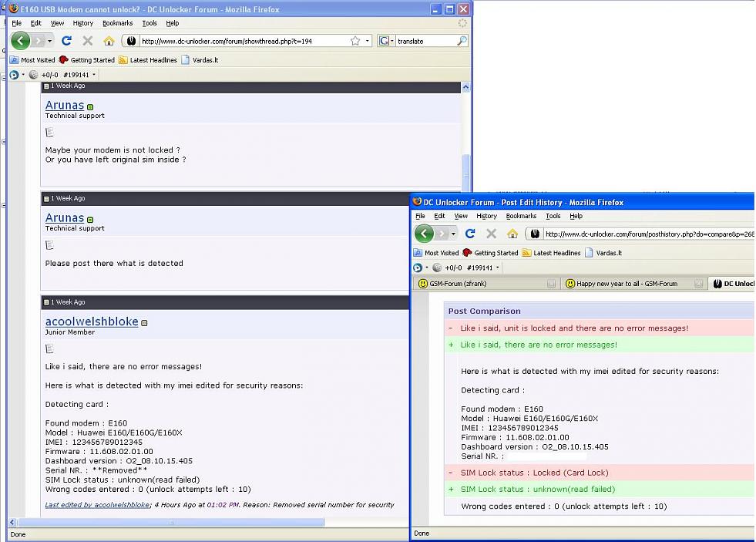Open back/forward history dropdown arrow in E160 window
The width and height of the screenshot is (756, 542).
(50, 41)
